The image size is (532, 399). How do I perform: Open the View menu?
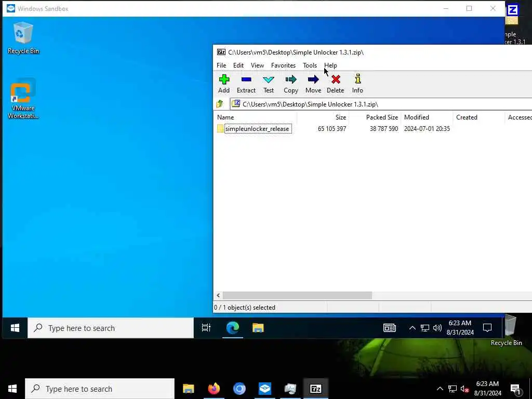click(x=257, y=65)
